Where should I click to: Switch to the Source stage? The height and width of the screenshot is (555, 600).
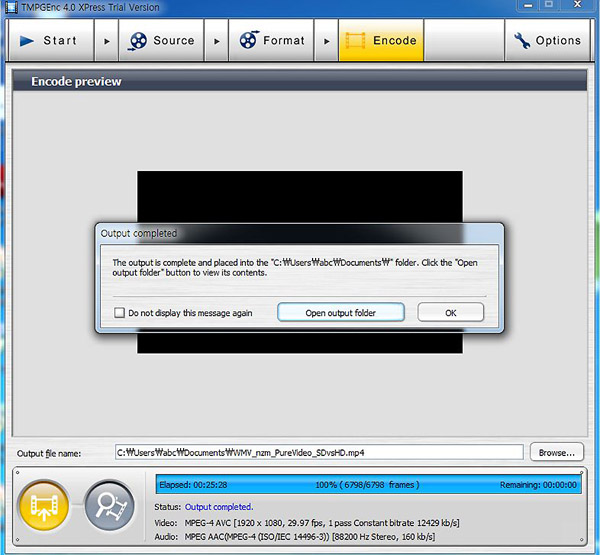click(161, 40)
